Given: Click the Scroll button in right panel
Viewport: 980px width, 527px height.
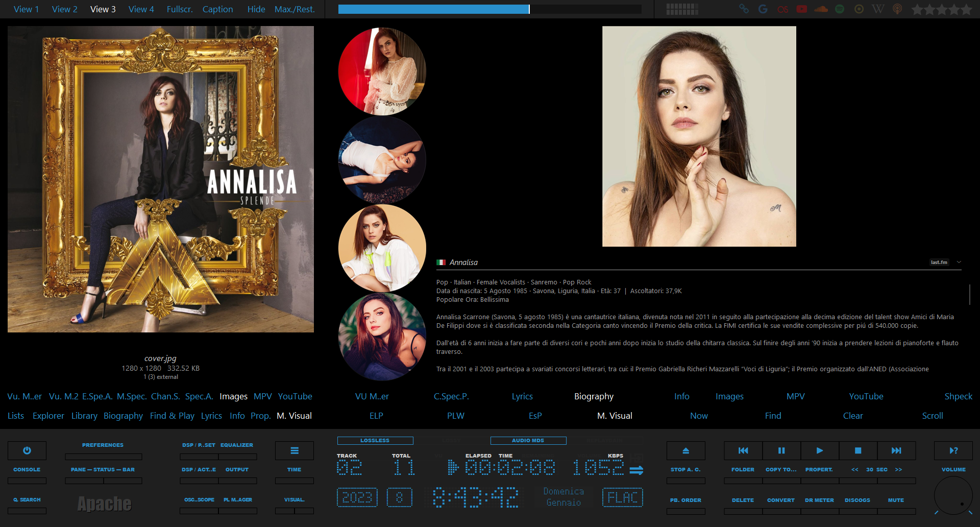Looking at the screenshot, I should pyautogui.click(x=933, y=416).
